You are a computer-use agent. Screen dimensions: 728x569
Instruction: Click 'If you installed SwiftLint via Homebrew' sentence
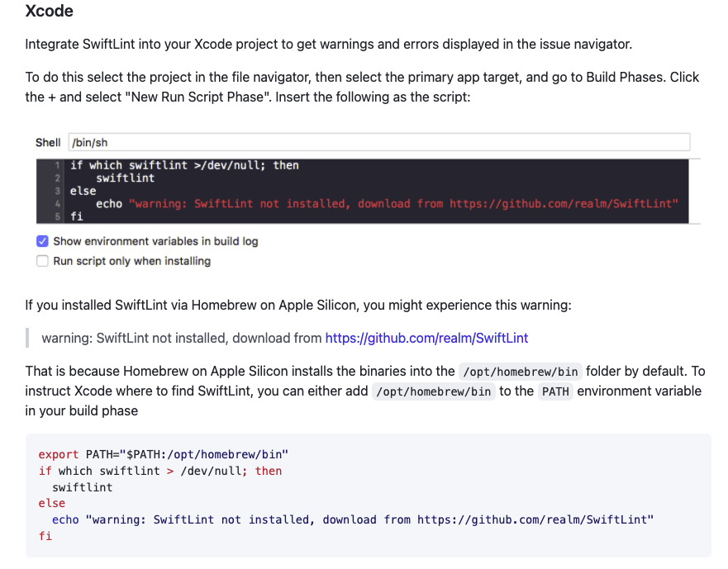298,305
